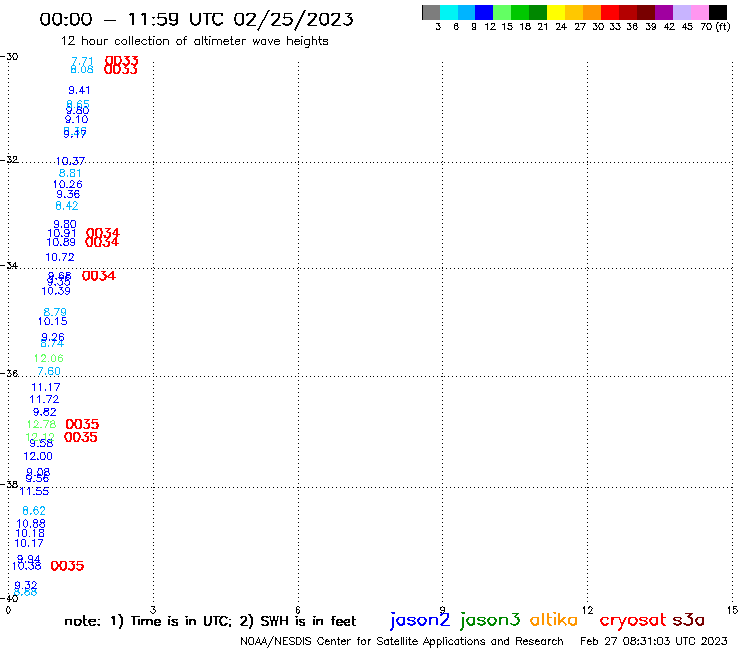
Task: Select the light green swatch in the color scale
Action: pos(502,12)
